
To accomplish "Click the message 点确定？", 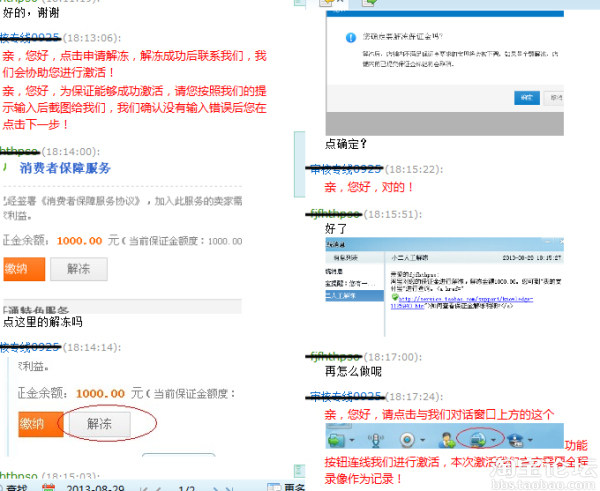I will pyautogui.click(x=346, y=144).
